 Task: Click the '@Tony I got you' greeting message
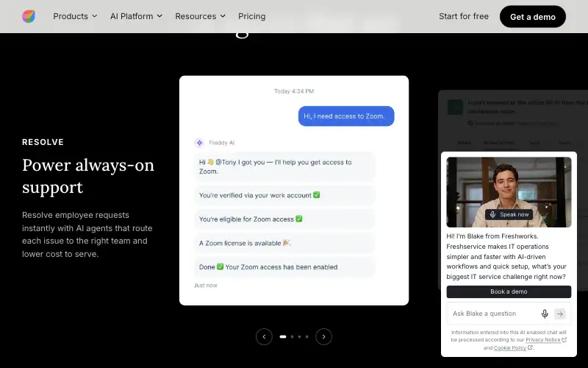coord(284,167)
